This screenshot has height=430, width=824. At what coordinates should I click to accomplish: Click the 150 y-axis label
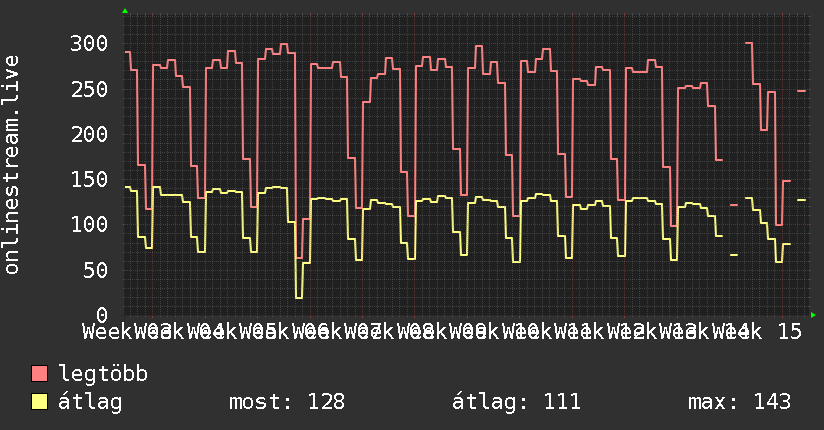pyautogui.click(x=89, y=180)
